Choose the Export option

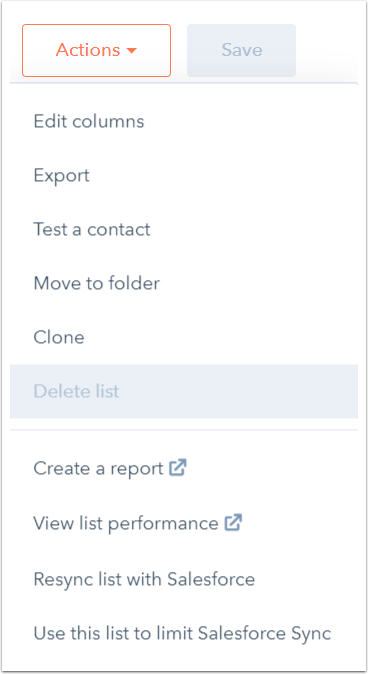point(184,175)
